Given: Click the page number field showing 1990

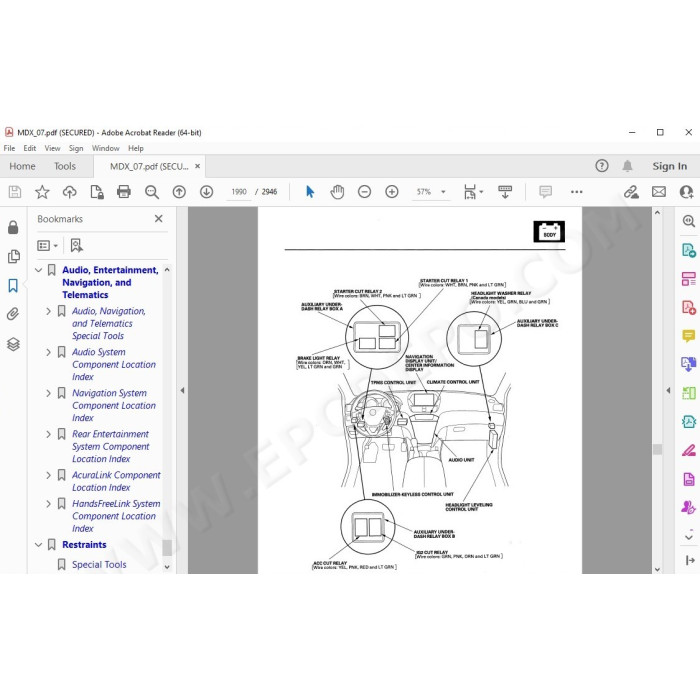Looking at the screenshot, I should pos(239,192).
